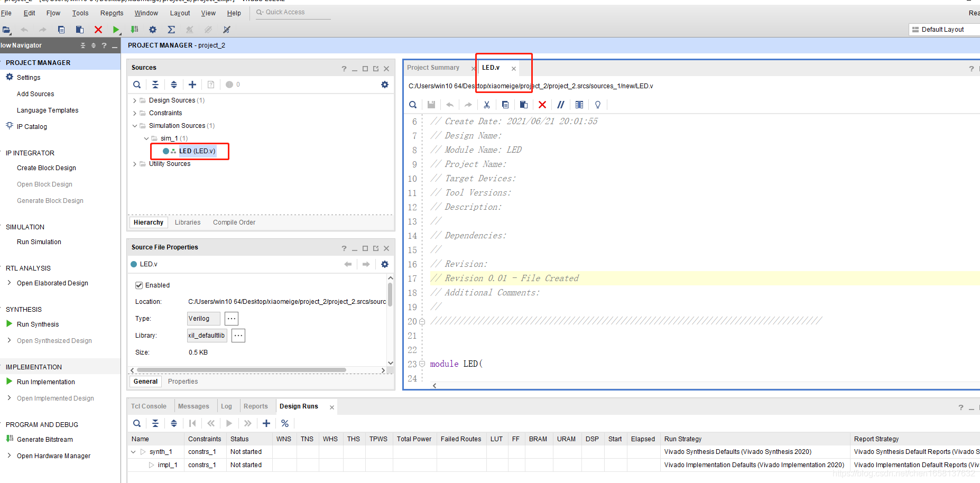The width and height of the screenshot is (980, 483).
Task: Click Create Block Design
Action: 47,168
